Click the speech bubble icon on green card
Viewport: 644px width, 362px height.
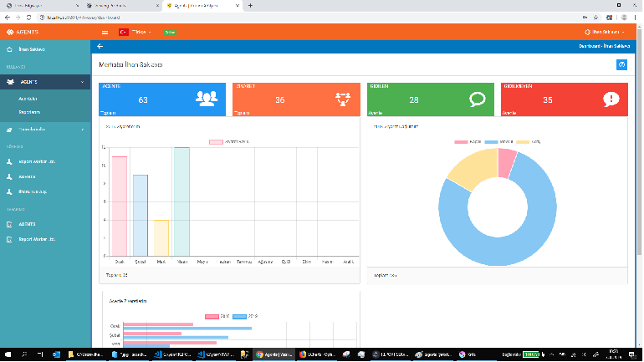click(477, 99)
